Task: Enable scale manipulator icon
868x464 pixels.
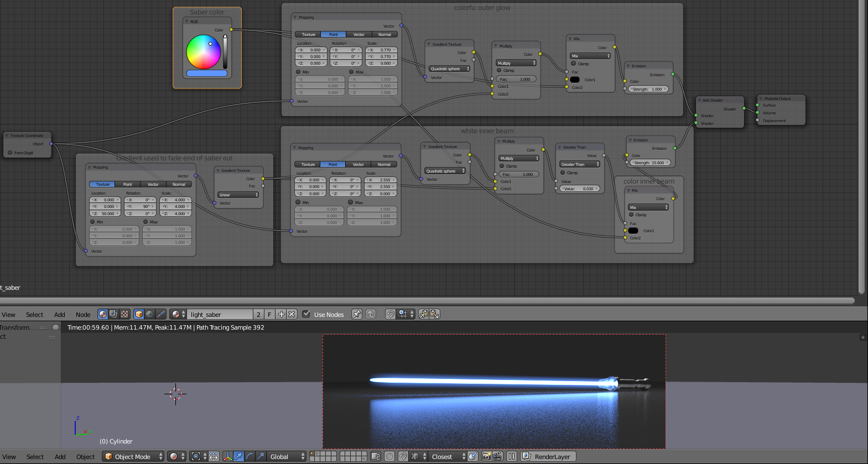Action: 261,456
